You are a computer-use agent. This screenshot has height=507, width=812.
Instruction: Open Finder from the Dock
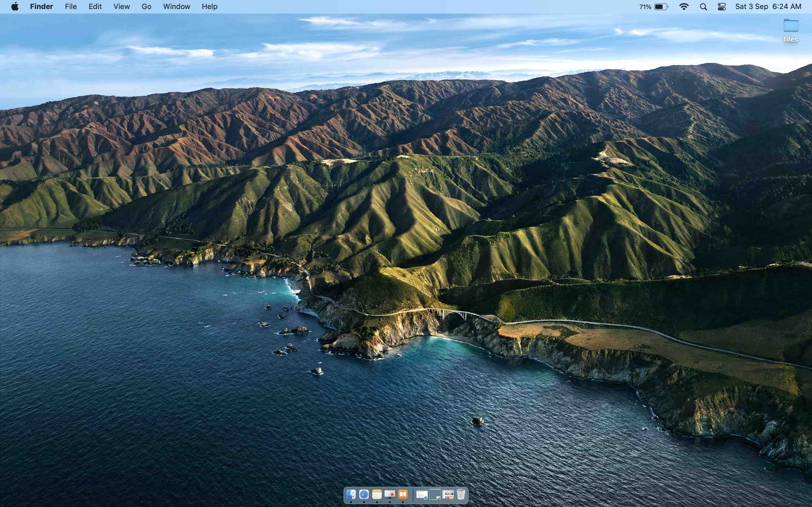click(351, 494)
